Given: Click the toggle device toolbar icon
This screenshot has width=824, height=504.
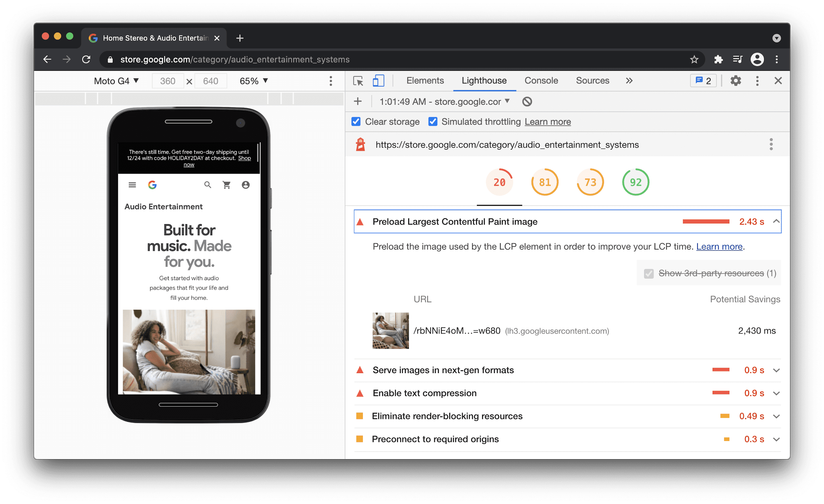Looking at the screenshot, I should (377, 81).
